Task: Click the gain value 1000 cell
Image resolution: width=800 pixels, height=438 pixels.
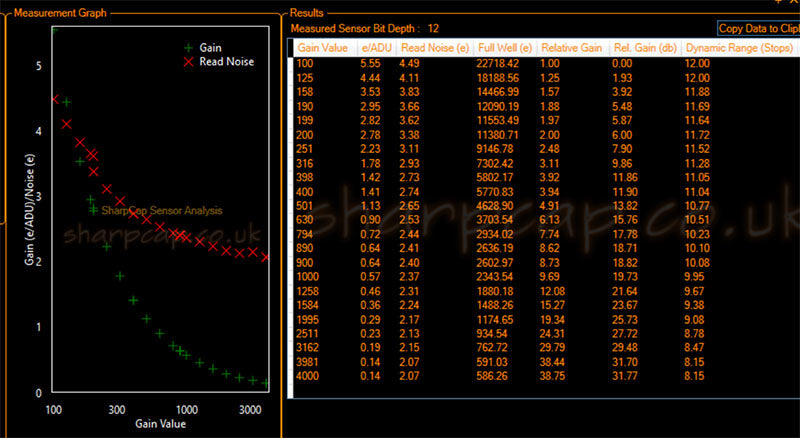Action: coord(310,274)
